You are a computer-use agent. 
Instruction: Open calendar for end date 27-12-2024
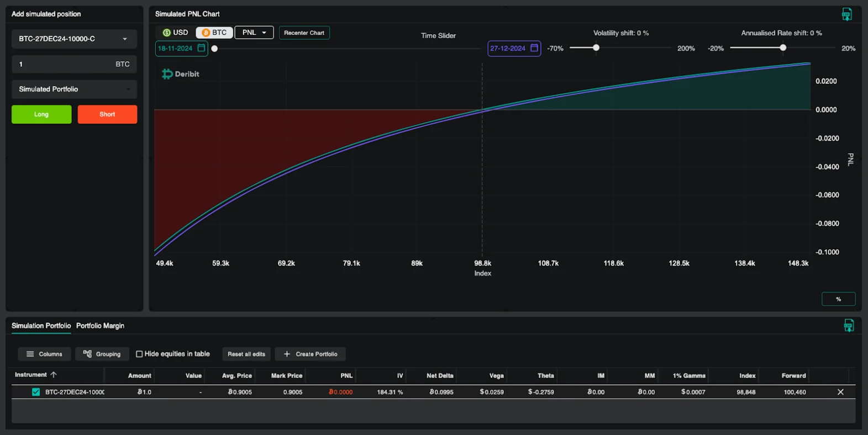coord(534,48)
